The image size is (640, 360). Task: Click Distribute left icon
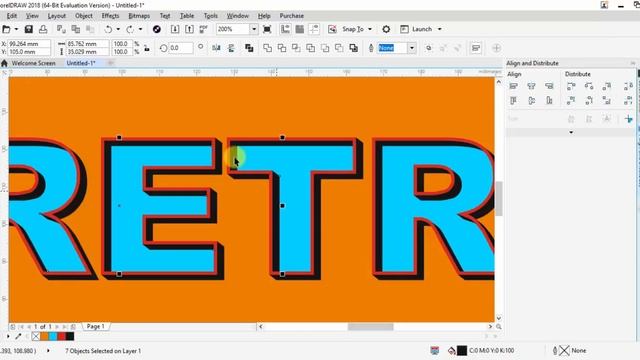571,86
